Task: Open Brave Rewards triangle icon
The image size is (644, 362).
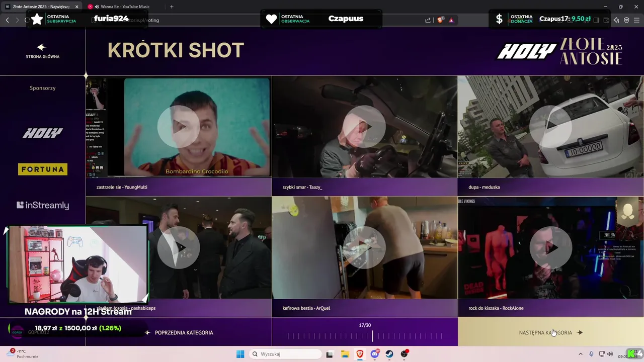Action: [451, 20]
